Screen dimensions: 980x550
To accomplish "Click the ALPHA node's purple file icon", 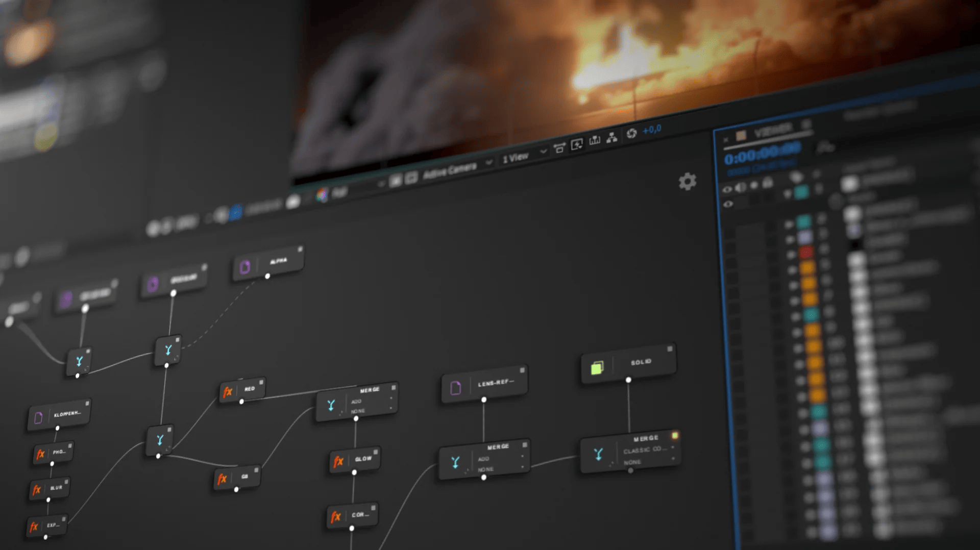I will [245, 267].
